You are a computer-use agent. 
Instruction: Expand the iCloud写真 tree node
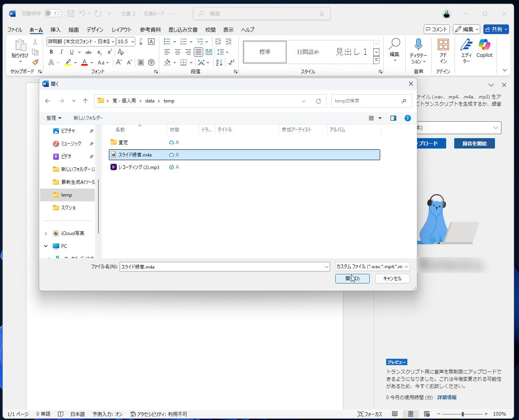(x=46, y=233)
